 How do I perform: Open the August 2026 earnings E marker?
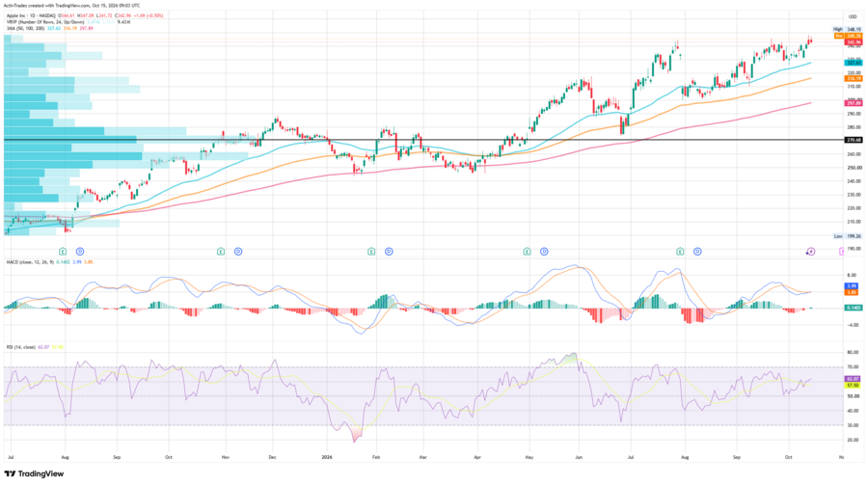pos(680,252)
